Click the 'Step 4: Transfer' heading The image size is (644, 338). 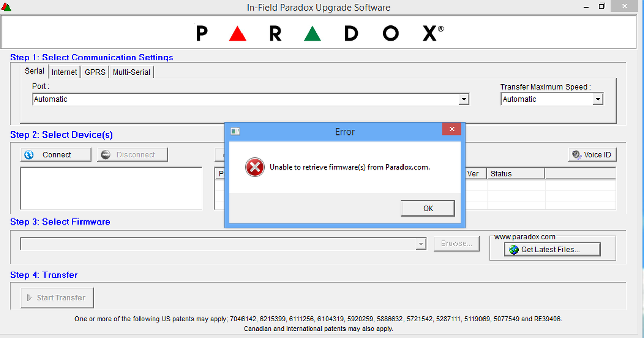44,275
